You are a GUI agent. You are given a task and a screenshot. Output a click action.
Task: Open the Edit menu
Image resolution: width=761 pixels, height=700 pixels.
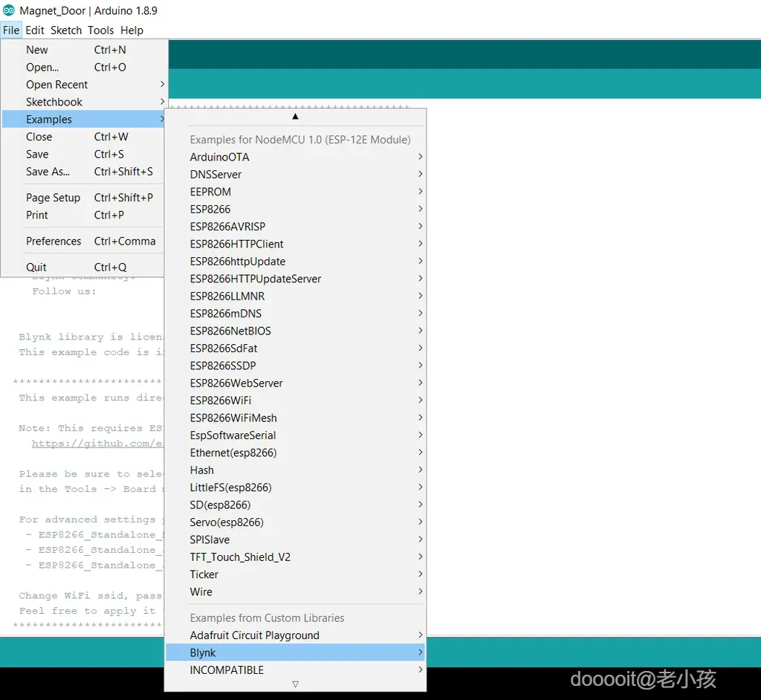click(35, 30)
